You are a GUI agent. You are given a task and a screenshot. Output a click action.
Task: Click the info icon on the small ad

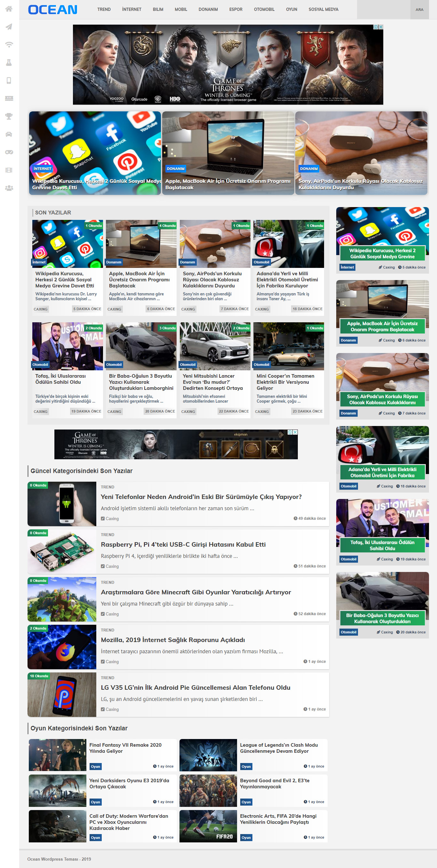tap(290, 432)
